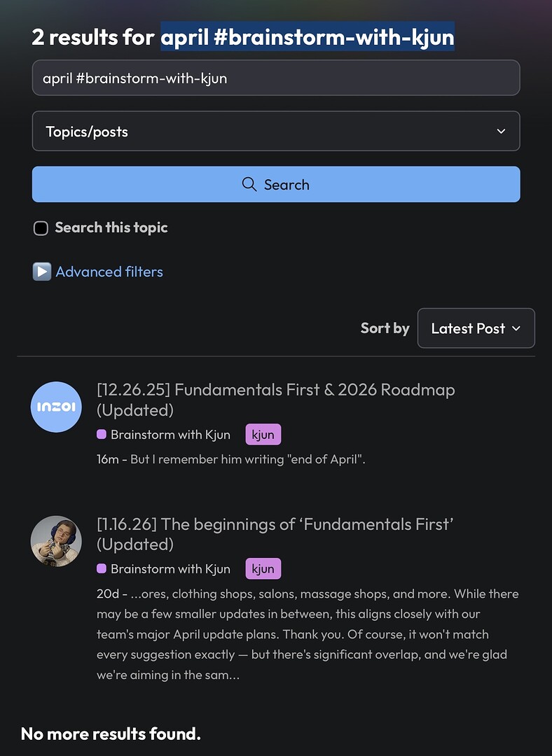Open Sort by Latest Post dropdown
The width and height of the screenshot is (552, 756).
tap(476, 328)
